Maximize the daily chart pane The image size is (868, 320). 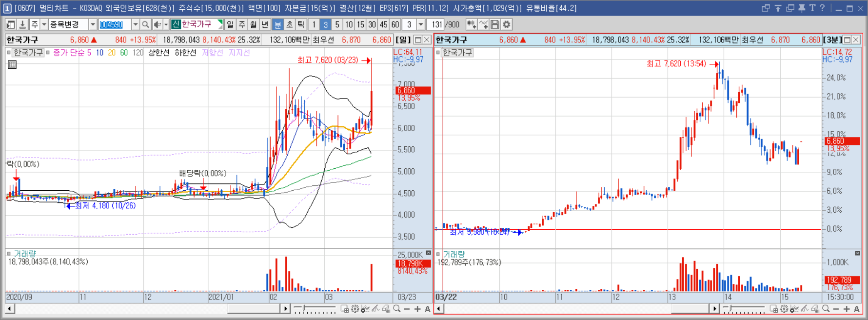point(418,40)
